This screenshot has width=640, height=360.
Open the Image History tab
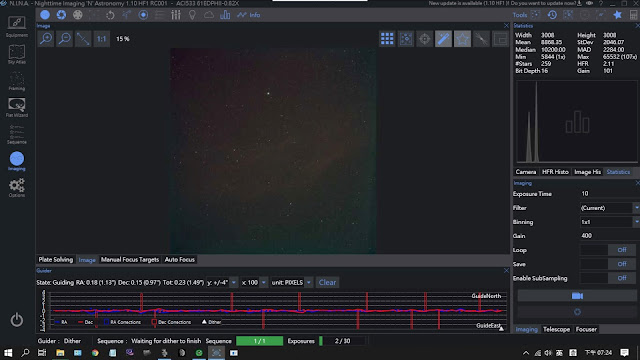click(x=587, y=172)
